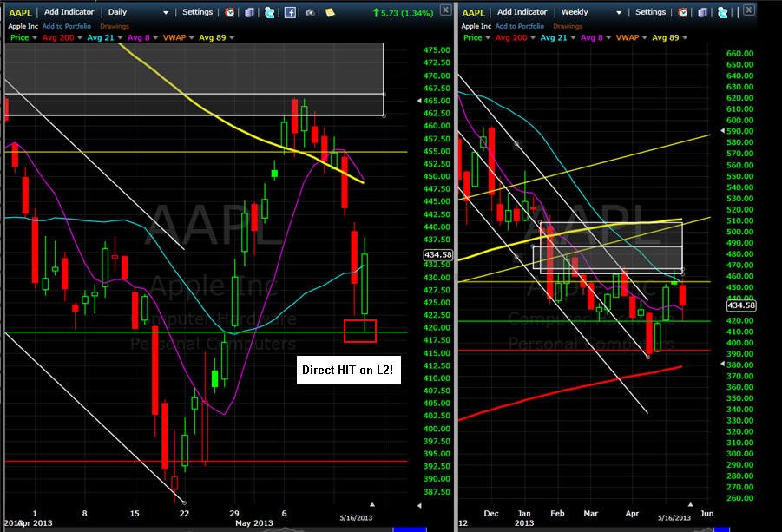
Task: Open Settings in the Daily chart toolbar
Action: tap(197, 12)
